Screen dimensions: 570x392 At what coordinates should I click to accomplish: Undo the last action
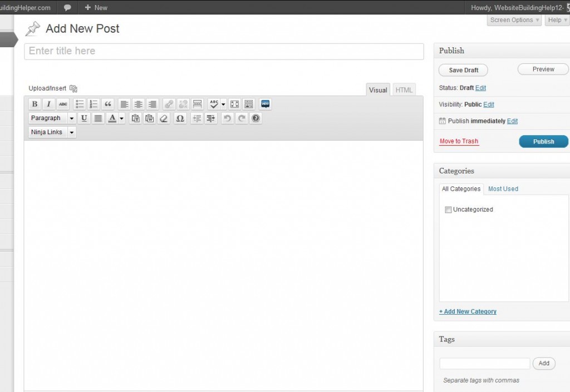227,118
